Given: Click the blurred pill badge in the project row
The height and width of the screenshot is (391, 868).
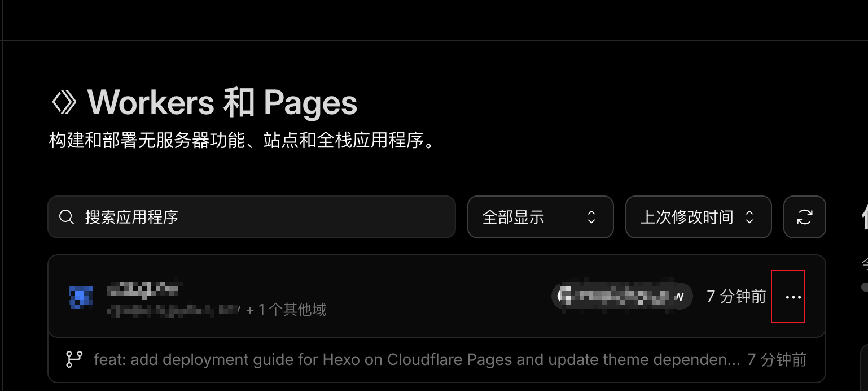Looking at the screenshot, I should tap(622, 296).
